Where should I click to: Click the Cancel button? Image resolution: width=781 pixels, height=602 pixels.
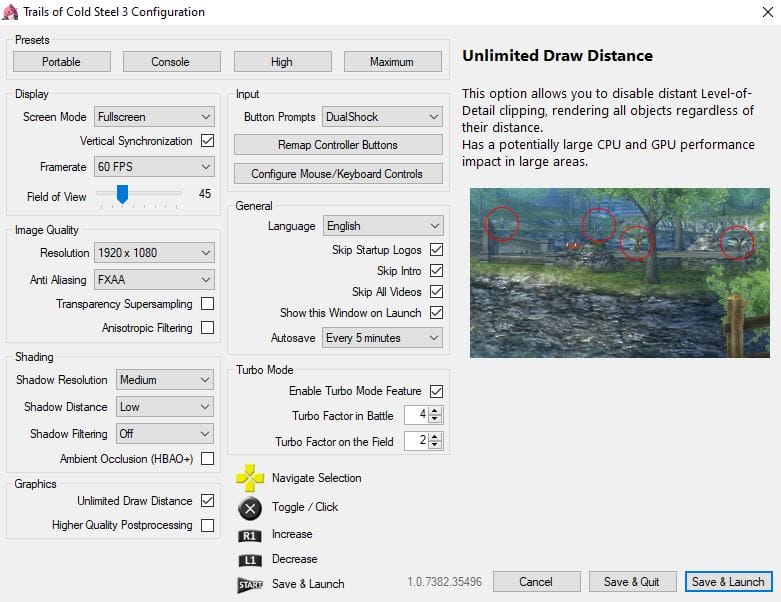[536, 582]
